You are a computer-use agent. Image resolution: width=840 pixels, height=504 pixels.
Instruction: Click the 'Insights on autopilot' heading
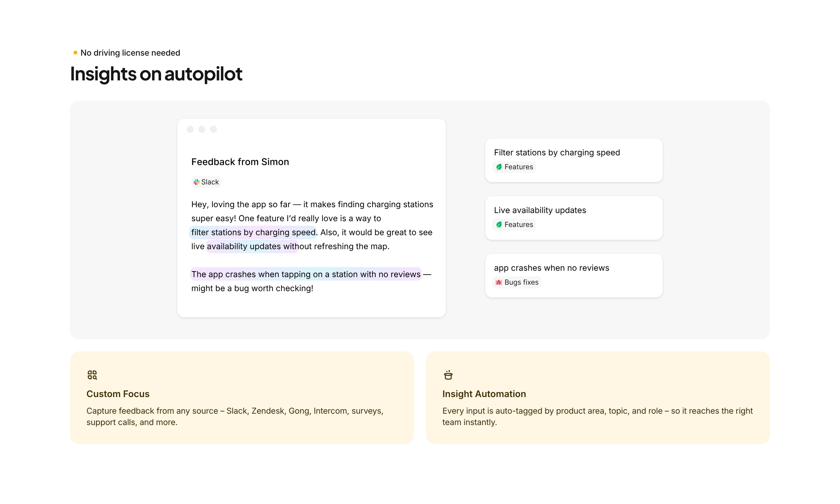(156, 74)
